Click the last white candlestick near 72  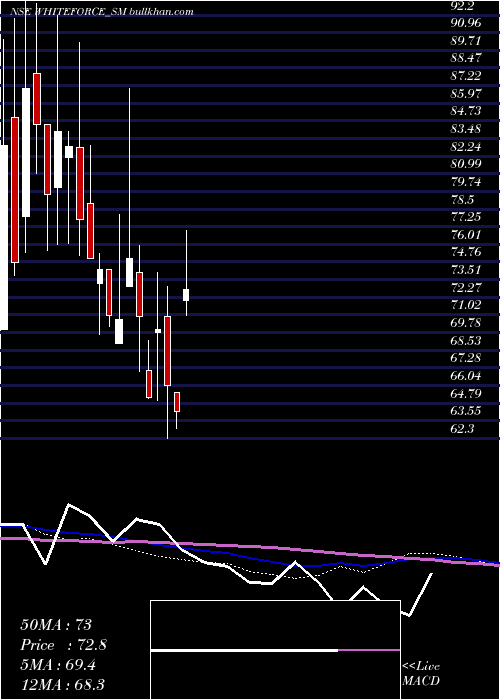(x=186, y=295)
